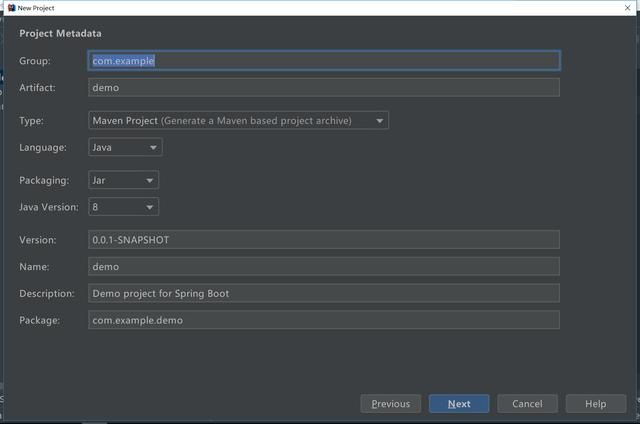Proceed with the Next button
This screenshot has width=640, height=424.
pos(459,404)
